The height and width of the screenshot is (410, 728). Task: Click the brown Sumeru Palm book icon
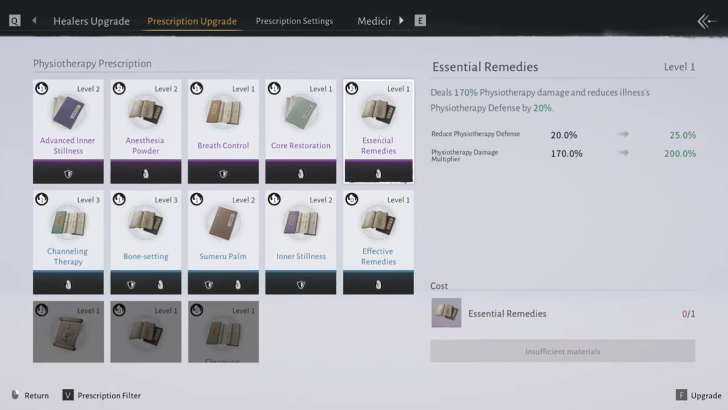click(223, 223)
